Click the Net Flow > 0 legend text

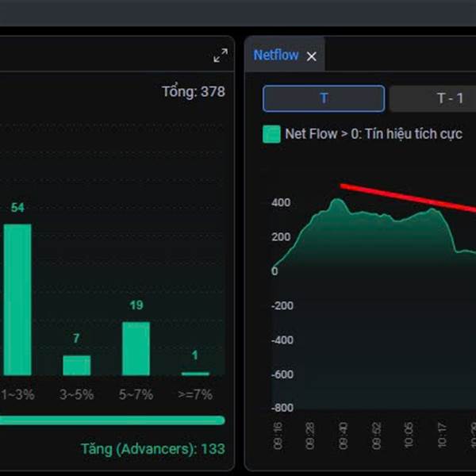coord(374,134)
